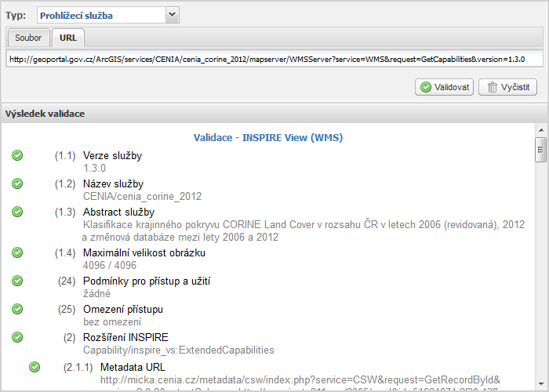Switch to the URL tab
549x392 pixels.
[x=68, y=38]
